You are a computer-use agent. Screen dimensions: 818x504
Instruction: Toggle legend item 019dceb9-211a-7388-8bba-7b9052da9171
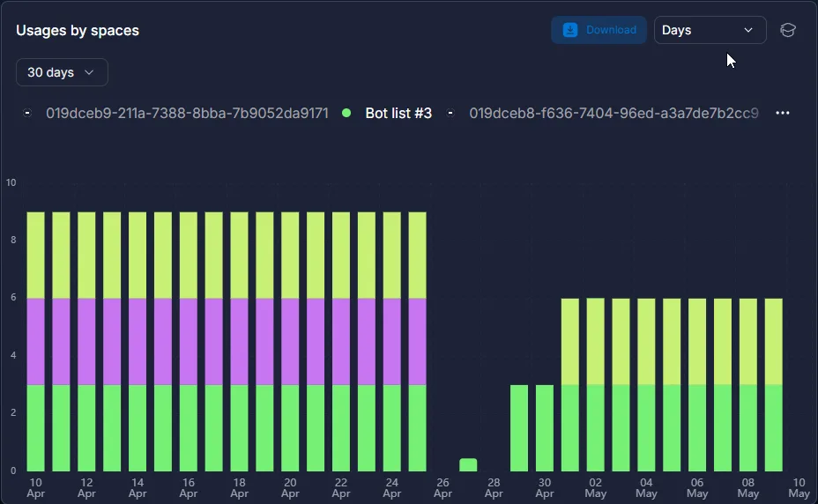176,113
